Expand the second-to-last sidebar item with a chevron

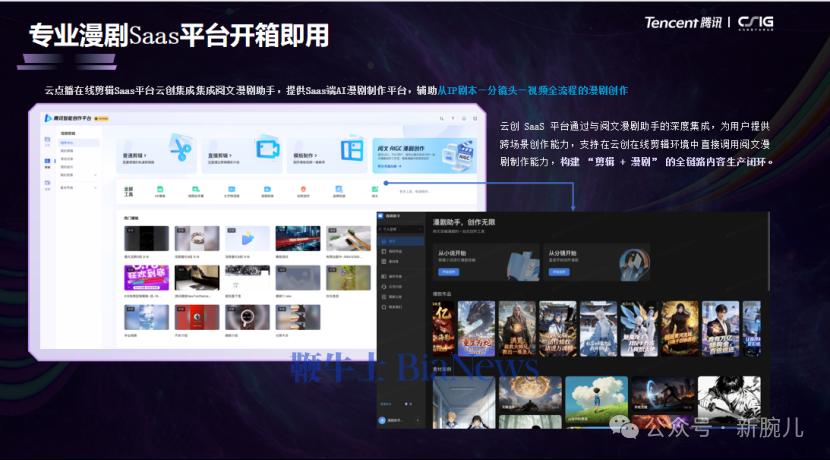tap(78, 175)
